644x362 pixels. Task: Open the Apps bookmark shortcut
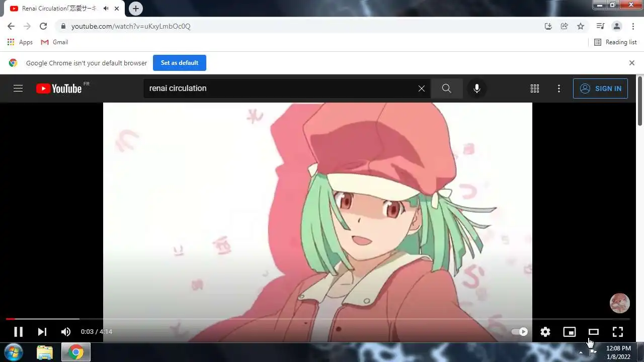(20, 42)
